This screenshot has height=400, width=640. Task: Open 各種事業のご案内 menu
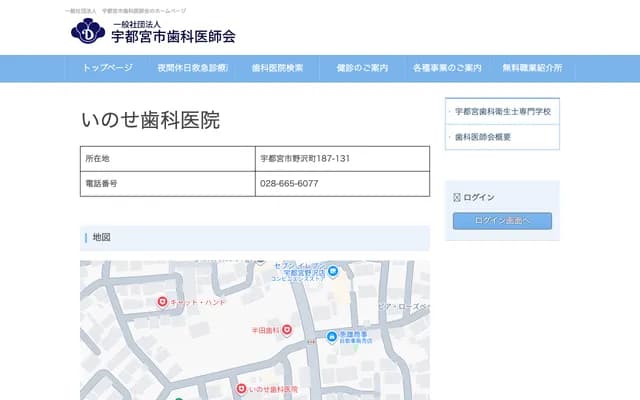[x=447, y=68]
